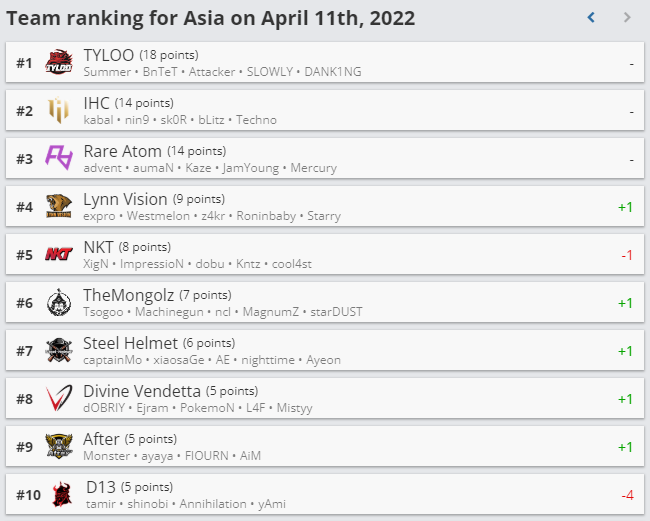Click the Steel Helmet skull logo

59,350
